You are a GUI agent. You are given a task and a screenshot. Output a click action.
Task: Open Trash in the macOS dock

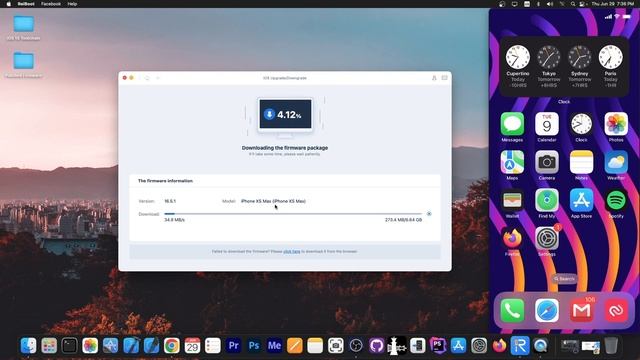(611, 346)
